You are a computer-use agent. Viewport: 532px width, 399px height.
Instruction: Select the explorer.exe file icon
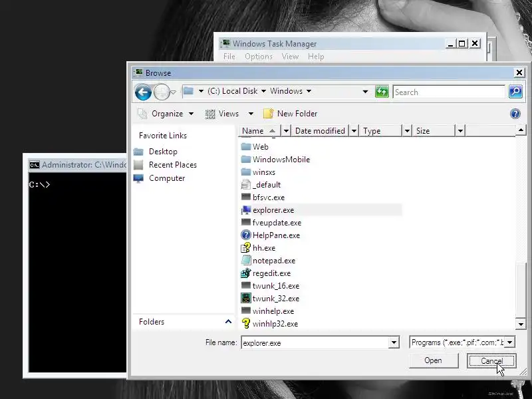(246, 210)
